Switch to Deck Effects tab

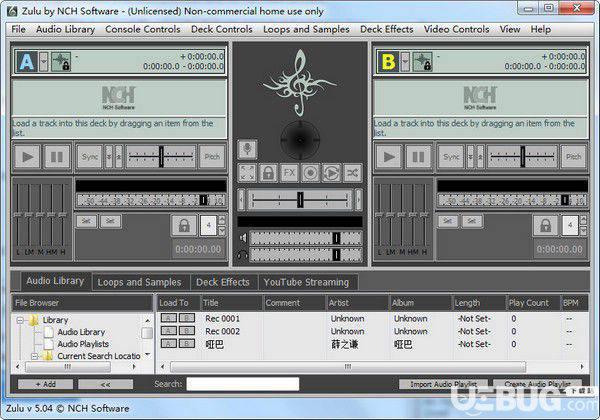(x=223, y=282)
